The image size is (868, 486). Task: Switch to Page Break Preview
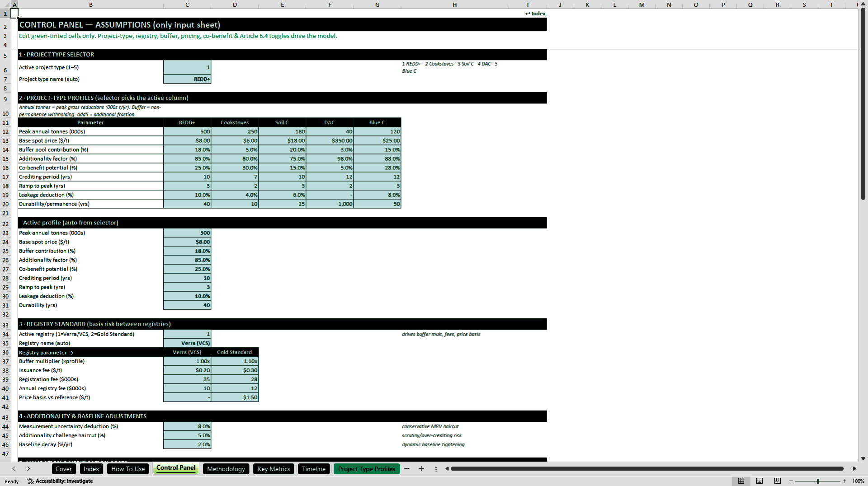pyautogui.click(x=778, y=481)
